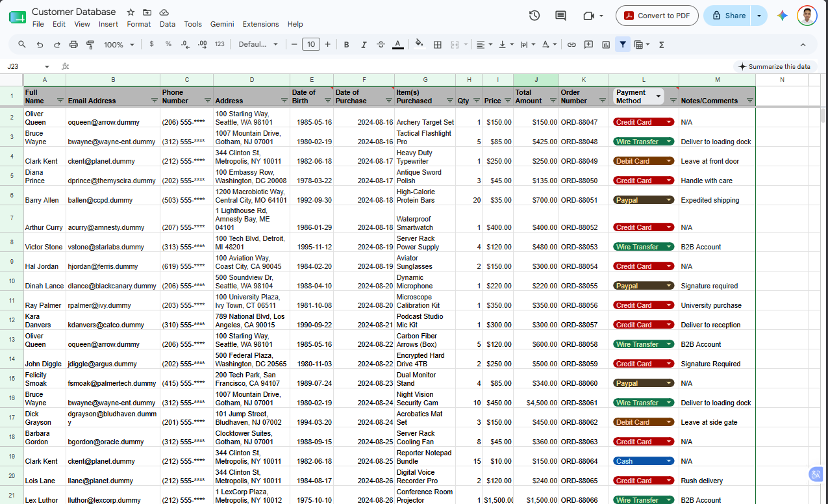Open Qty column filter
Screen dimensions: 828x504
pyautogui.click(x=477, y=101)
